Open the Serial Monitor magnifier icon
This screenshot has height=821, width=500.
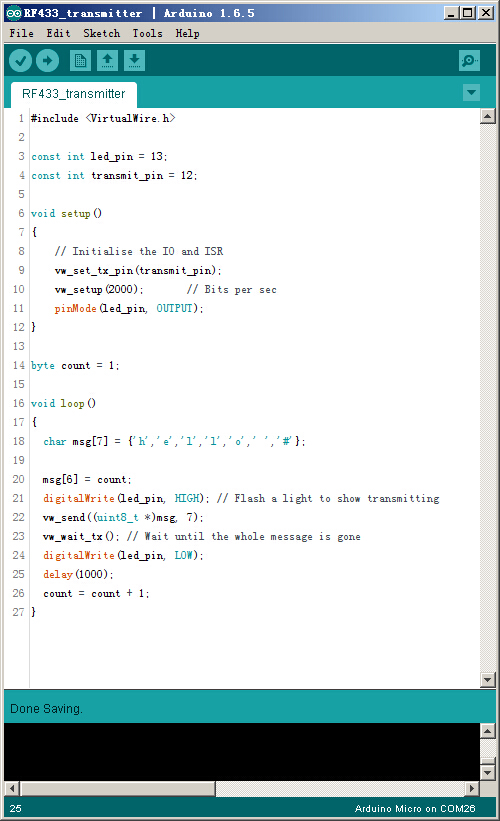(x=469, y=61)
